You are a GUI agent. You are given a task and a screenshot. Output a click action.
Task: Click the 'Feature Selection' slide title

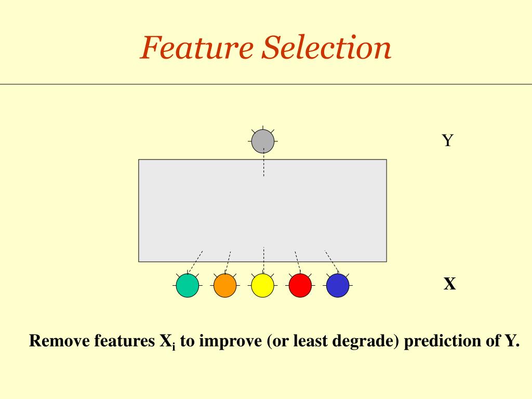coord(265,47)
